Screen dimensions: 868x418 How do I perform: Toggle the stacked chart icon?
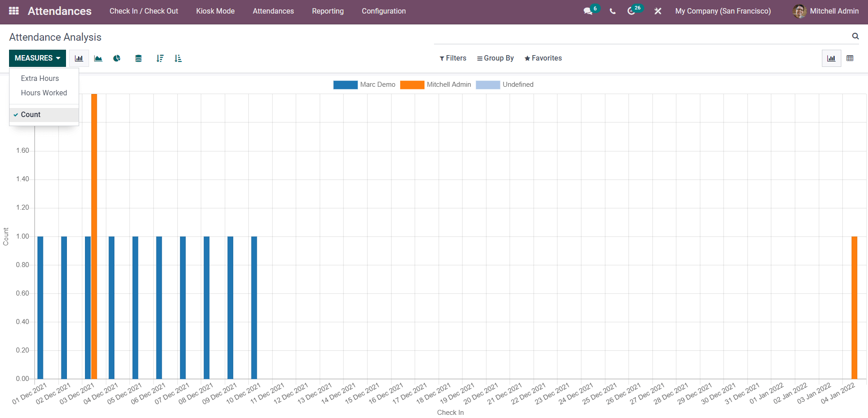(138, 58)
